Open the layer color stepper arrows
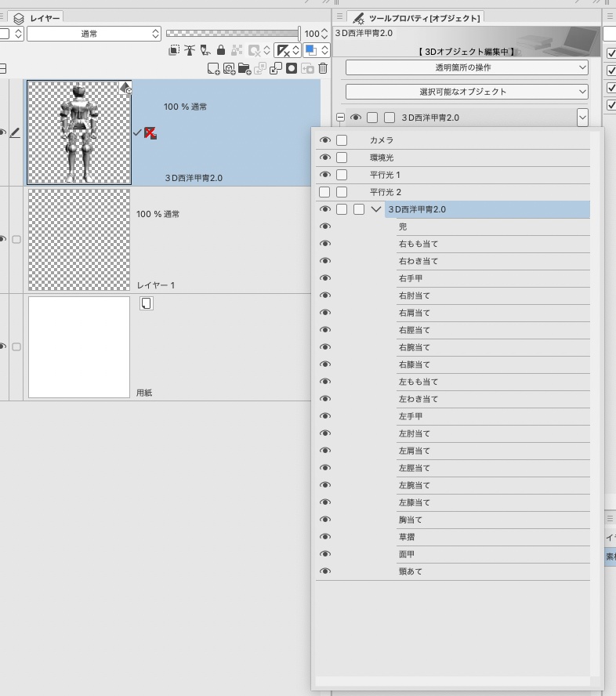Viewport: 616px width, 696px height. [x=325, y=50]
